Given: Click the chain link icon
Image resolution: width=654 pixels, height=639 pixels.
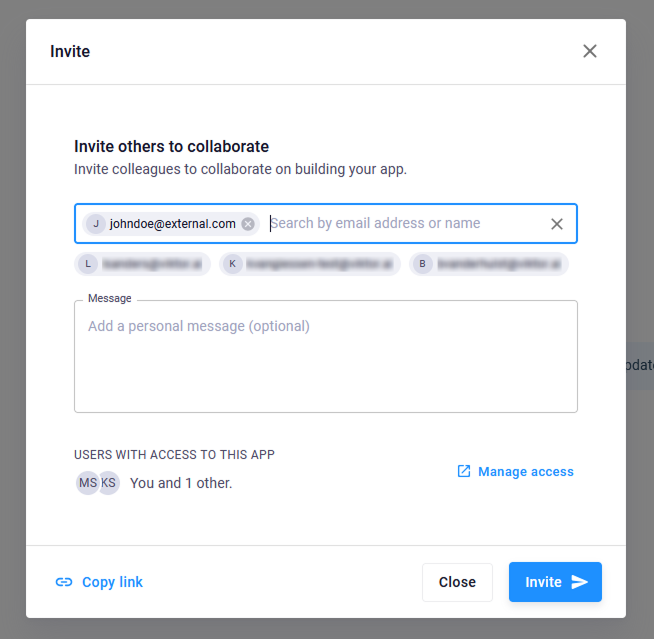Looking at the screenshot, I should (64, 582).
